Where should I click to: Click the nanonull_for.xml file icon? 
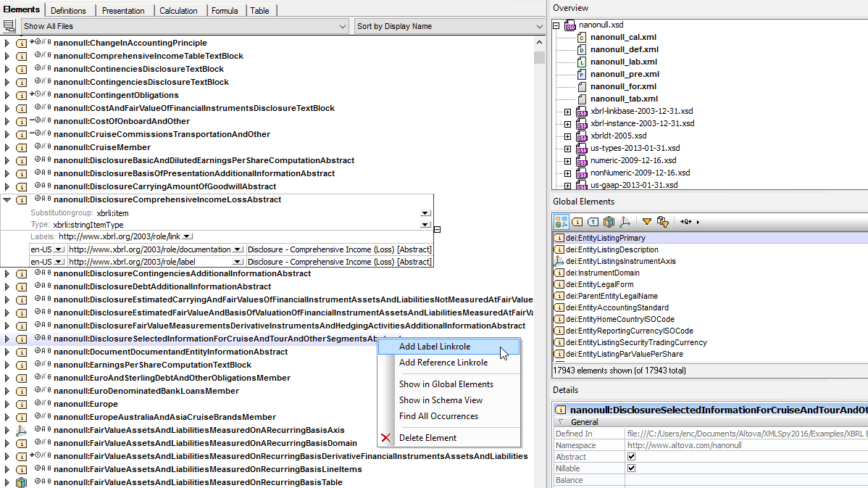(x=581, y=86)
